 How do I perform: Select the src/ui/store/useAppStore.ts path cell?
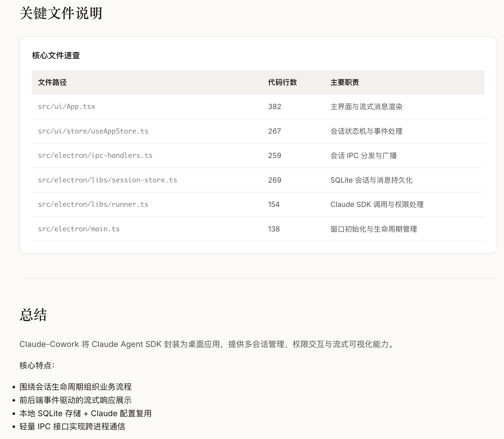(93, 131)
